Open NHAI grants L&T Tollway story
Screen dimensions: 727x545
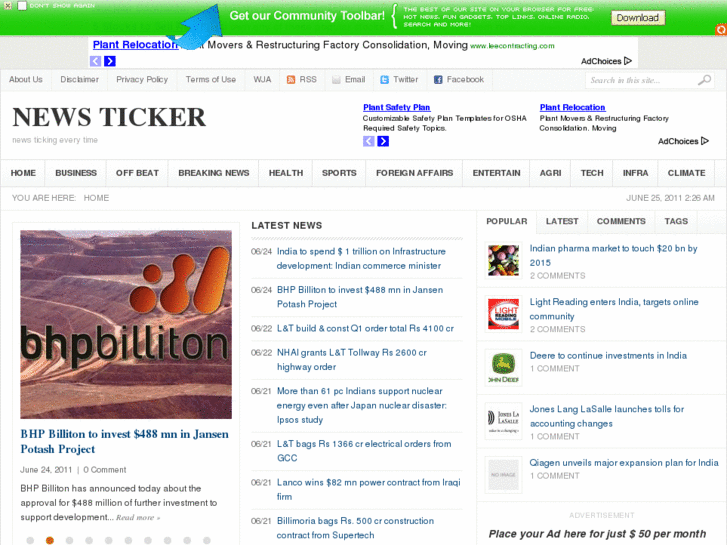pyautogui.click(x=351, y=359)
